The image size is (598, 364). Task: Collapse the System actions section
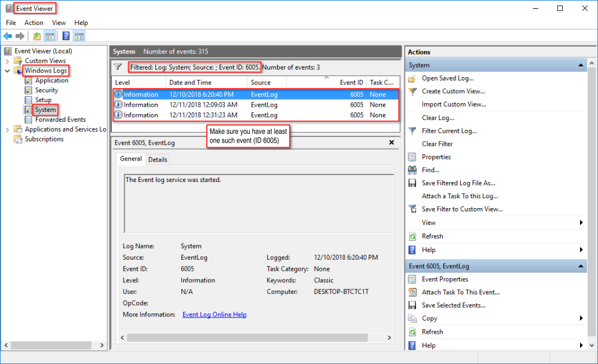pos(581,65)
